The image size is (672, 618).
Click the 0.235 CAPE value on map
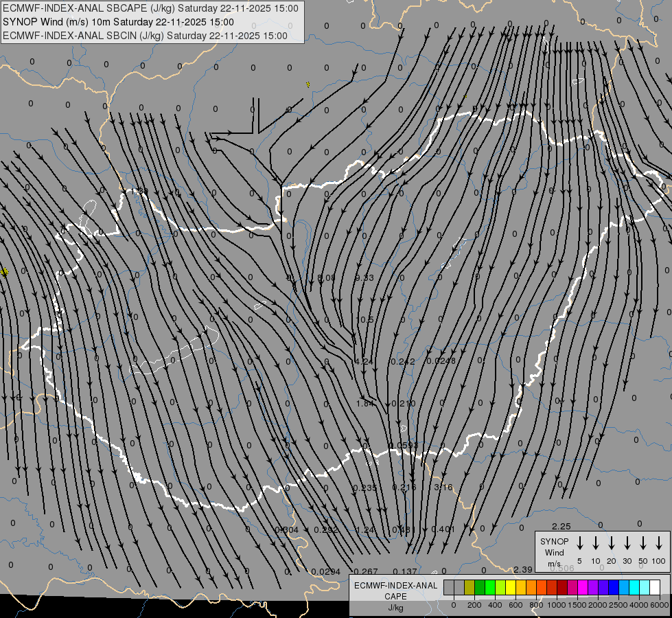pos(364,488)
